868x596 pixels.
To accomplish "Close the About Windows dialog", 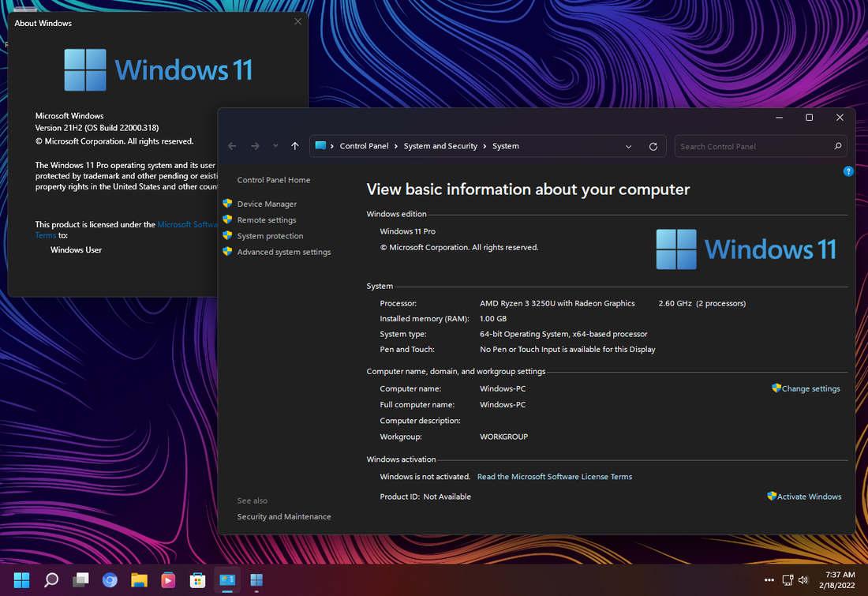I will [x=297, y=21].
